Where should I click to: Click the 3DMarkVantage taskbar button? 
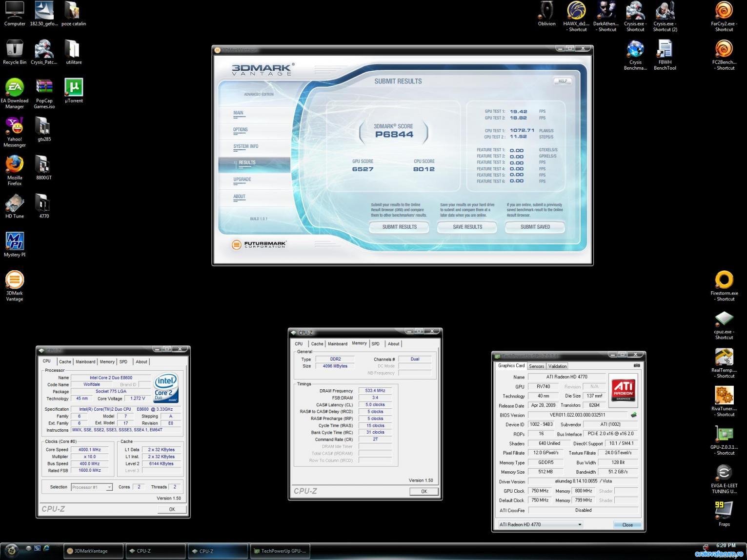point(93,551)
